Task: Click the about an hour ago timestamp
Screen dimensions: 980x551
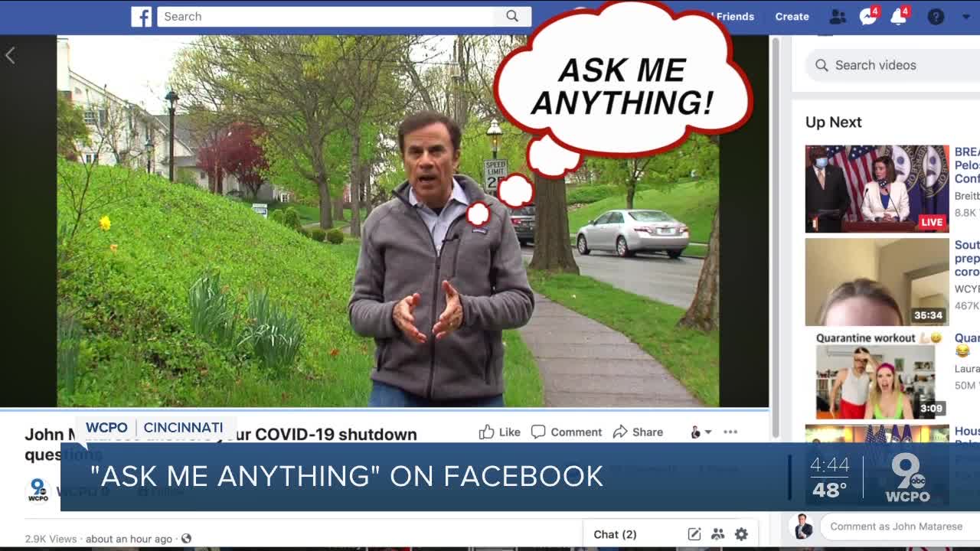Action: click(129, 539)
